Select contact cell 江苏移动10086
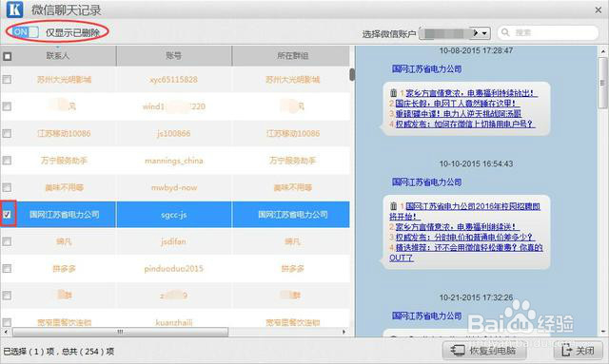609x364 pixels. click(64, 133)
